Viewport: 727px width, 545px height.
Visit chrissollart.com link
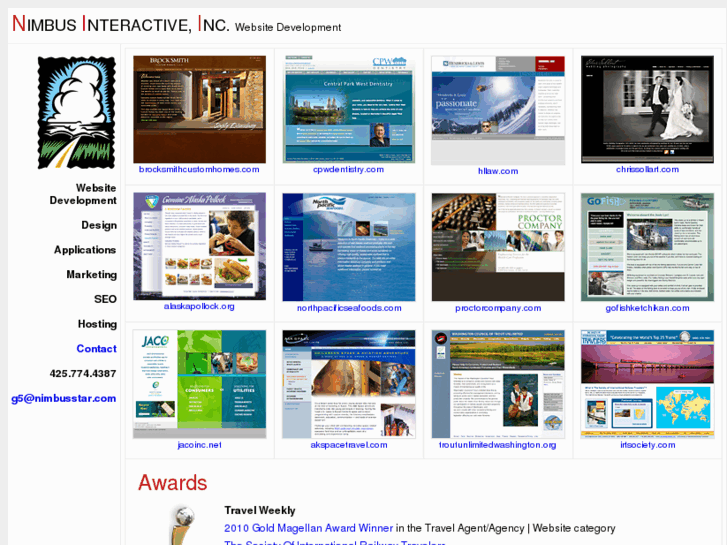tap(647, 169)
